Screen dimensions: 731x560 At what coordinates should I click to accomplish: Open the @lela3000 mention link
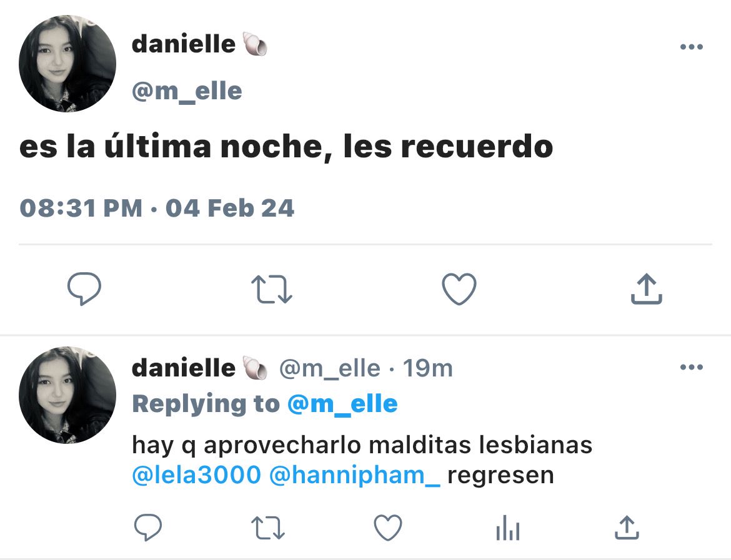point(196,475)
